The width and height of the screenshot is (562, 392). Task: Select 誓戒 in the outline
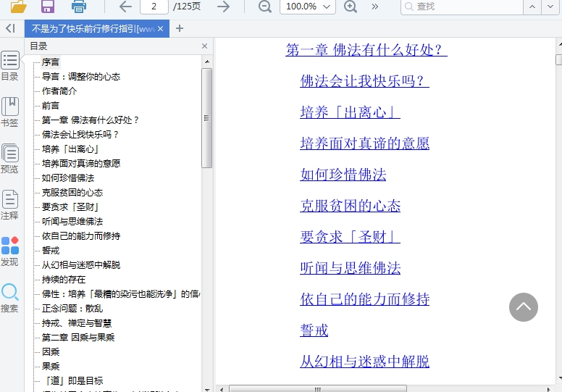point(51,250)
